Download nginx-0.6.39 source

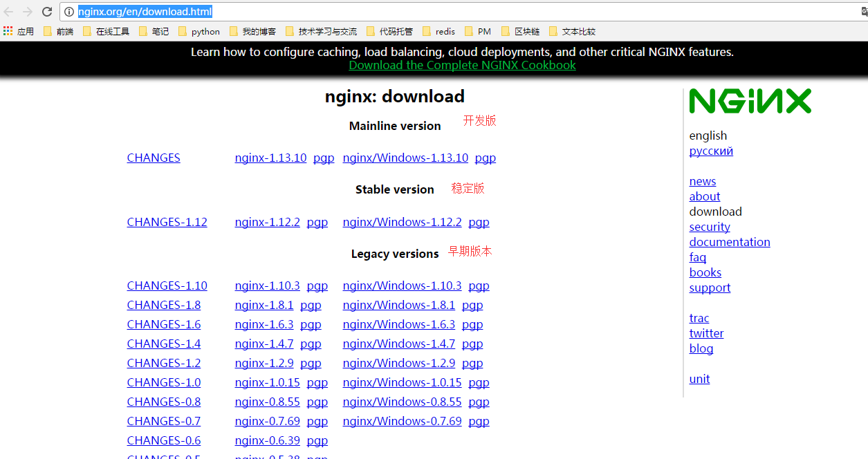(268, 440)
